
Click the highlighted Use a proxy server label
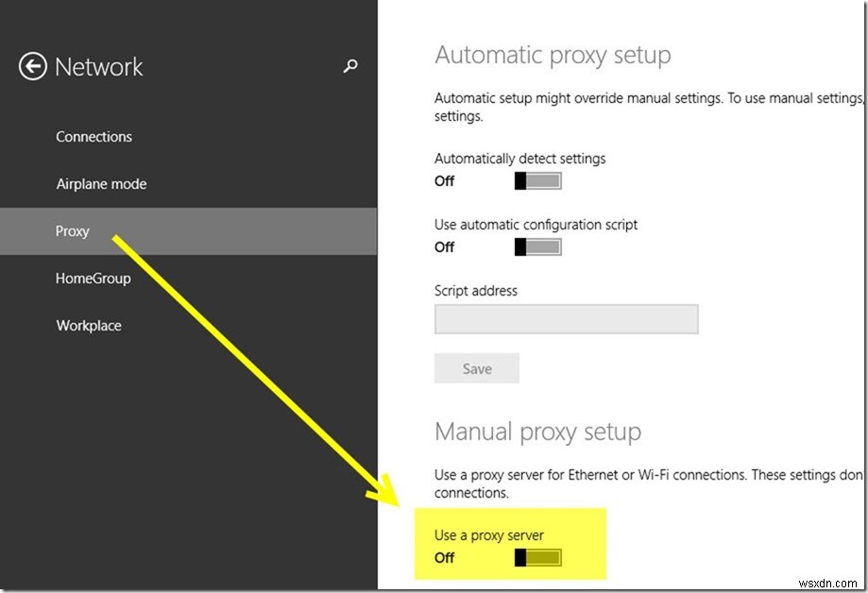point(488,534)
